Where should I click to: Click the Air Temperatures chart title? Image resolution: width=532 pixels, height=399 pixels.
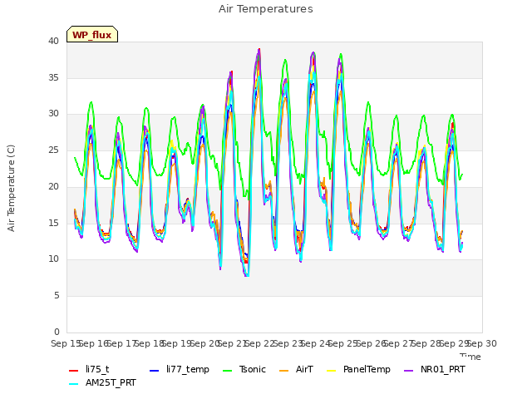click(266, 9)
